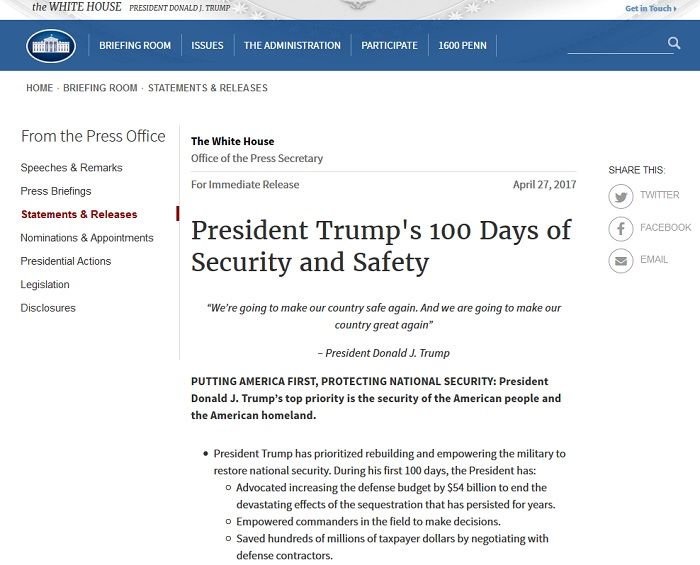The width and height of the screenshot is (700, 565).
Task: Open the Participate menu
Action: [x=389, y=46]
